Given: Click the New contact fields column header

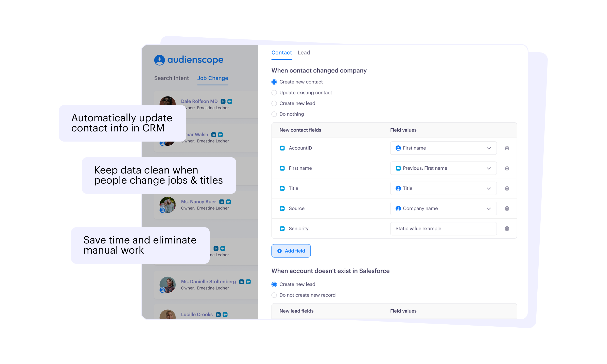Looking at the screenshot, I should pyautogui.click(x=300, y=130).
